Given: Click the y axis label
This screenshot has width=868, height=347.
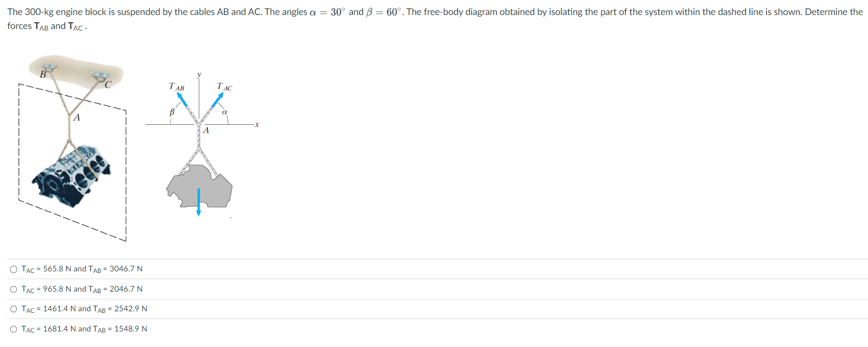Looking at the screenshot, I should point(199,75).
